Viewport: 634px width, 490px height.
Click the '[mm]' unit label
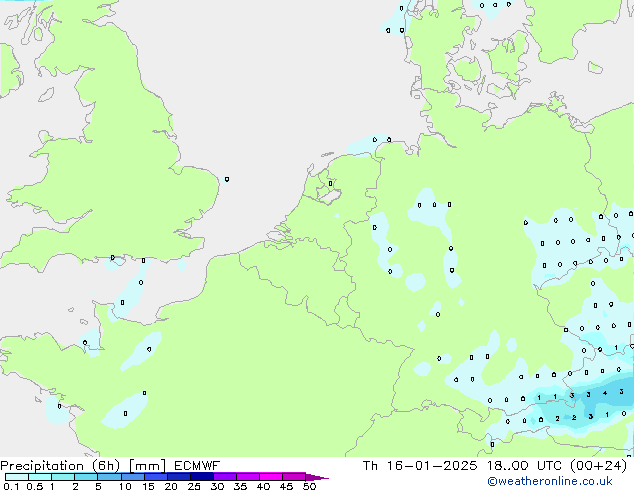coord(147,466)
